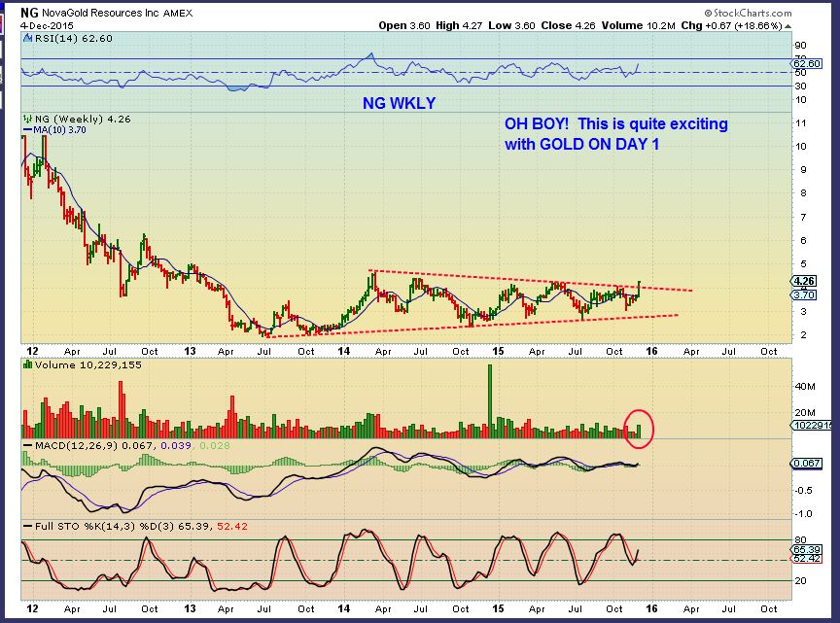This screenshot has width=840, height=623.
Task: Click the candlestick icon beside NG (Weekly)
Action: click(28, 119)
